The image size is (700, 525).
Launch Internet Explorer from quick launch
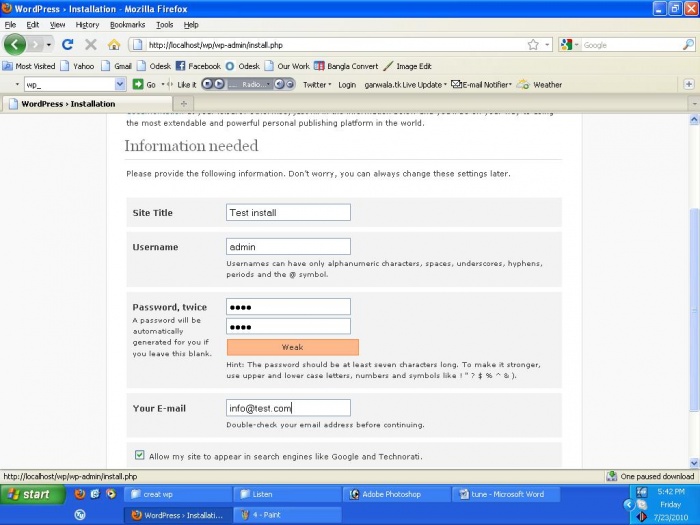click(95, 494)
